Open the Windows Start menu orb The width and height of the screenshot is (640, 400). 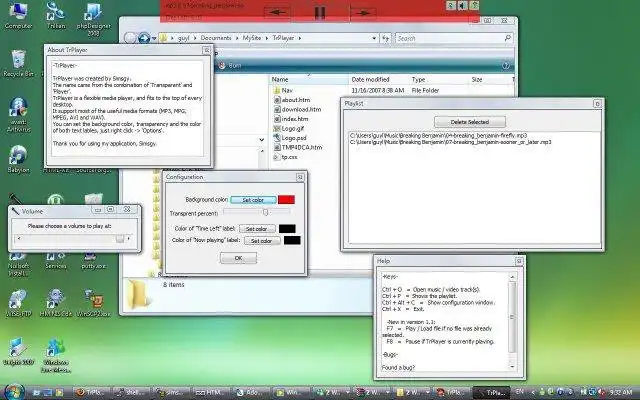coord(15,391)
